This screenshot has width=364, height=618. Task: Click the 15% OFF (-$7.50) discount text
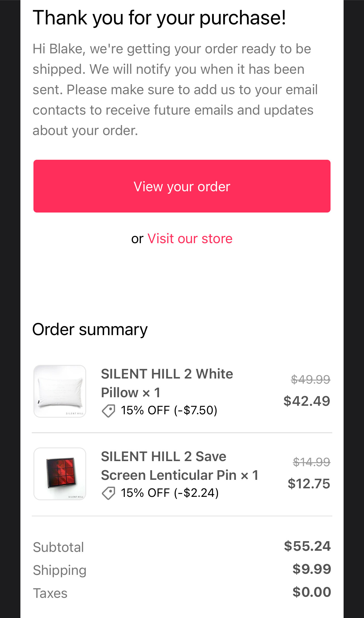169,410
